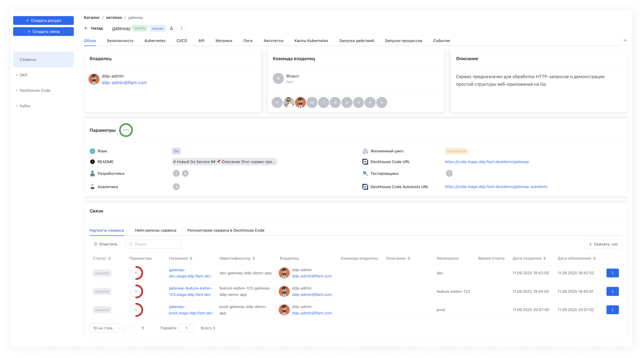The height and width of the screenshot is (358, 644).
Task: Open the Helm релизы сервиса tab
Action: click(155, 230)
